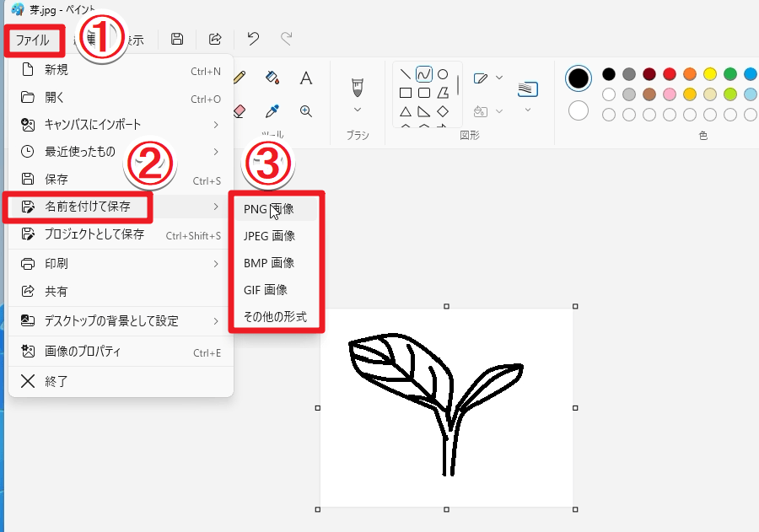Click 保存 menu entry
The image size is (759, 532).
[121, 180]
